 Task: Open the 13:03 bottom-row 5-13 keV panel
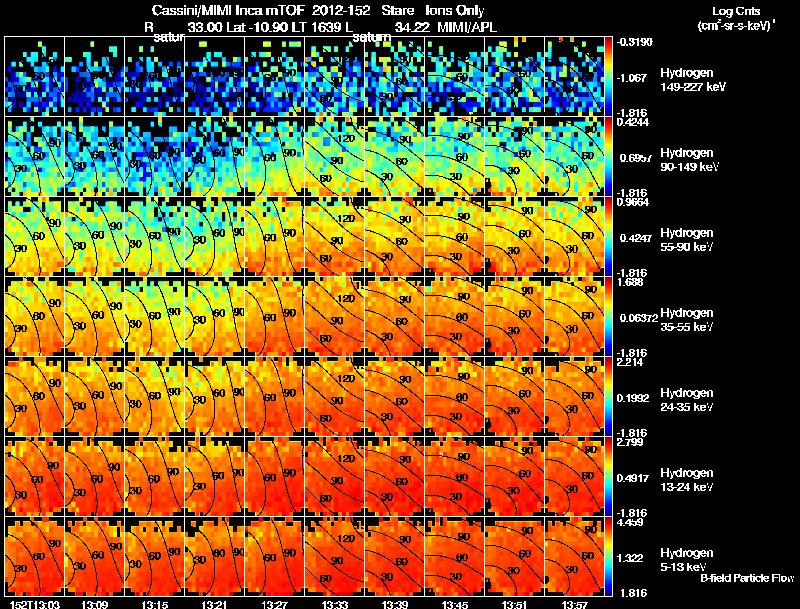pos(34,556)
